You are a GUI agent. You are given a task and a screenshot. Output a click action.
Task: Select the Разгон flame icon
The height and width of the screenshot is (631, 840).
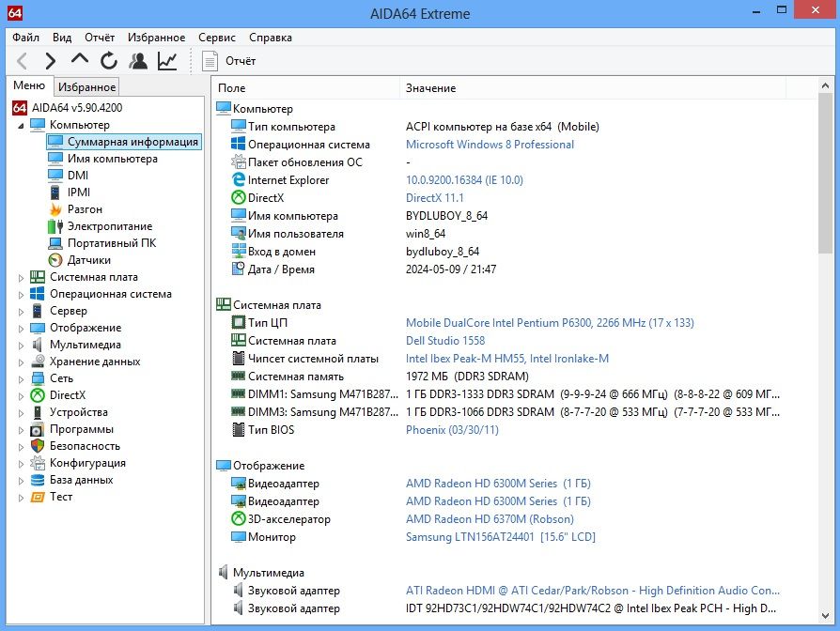pyautogui.click(x=55, y=209)
